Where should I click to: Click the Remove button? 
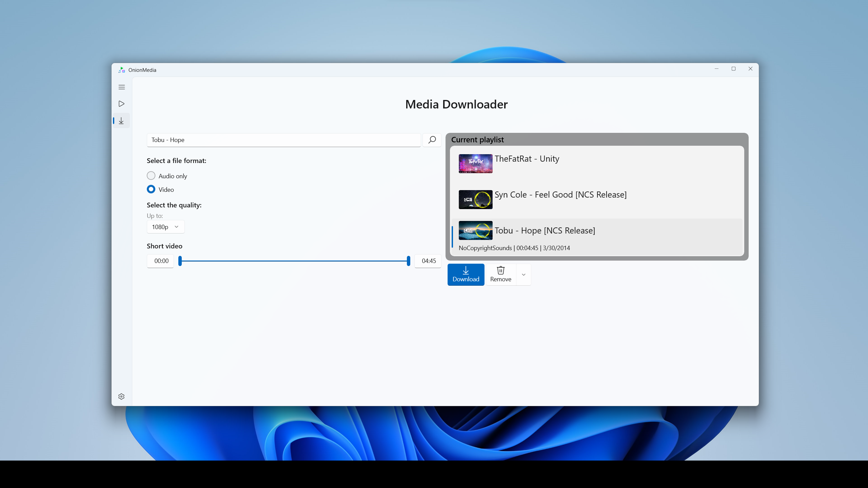point(501,274)
